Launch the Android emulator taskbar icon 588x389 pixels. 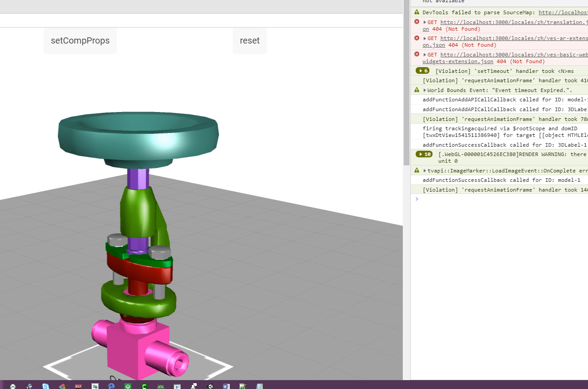coord(160,386)
